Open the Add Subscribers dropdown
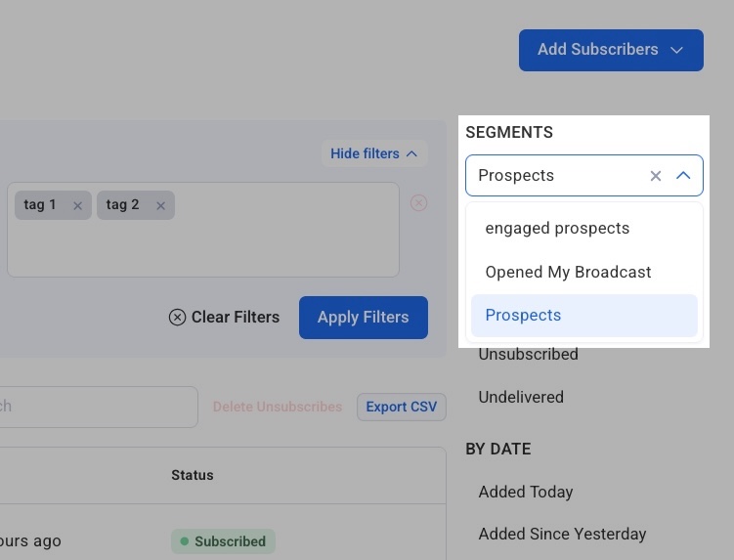Image resolution: width=734 pixels, height=560 pixels. click(x=610, y=50)
